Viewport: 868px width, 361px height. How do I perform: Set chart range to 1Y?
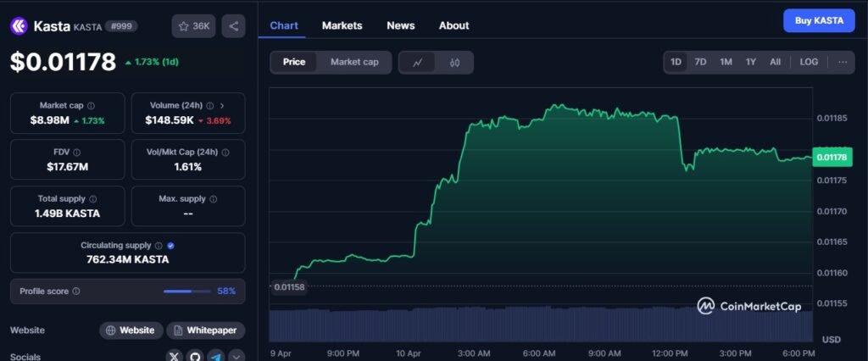(x=751, y=62)
